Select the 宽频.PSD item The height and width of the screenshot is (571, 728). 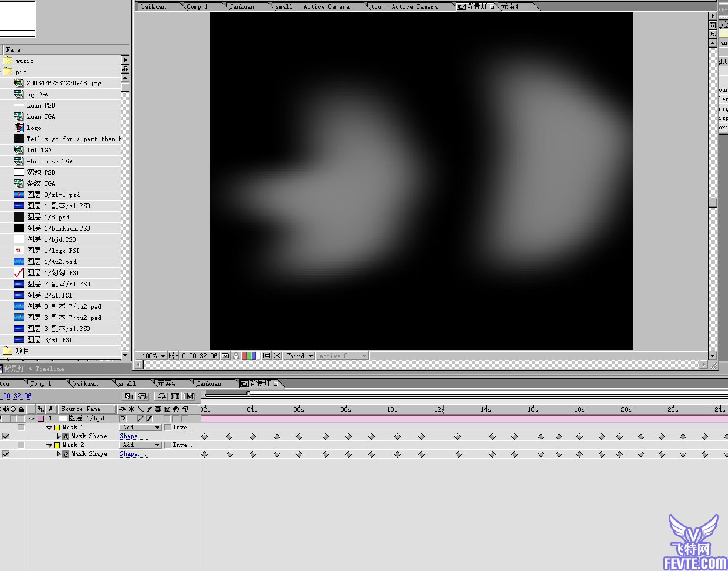pos(41,172)
